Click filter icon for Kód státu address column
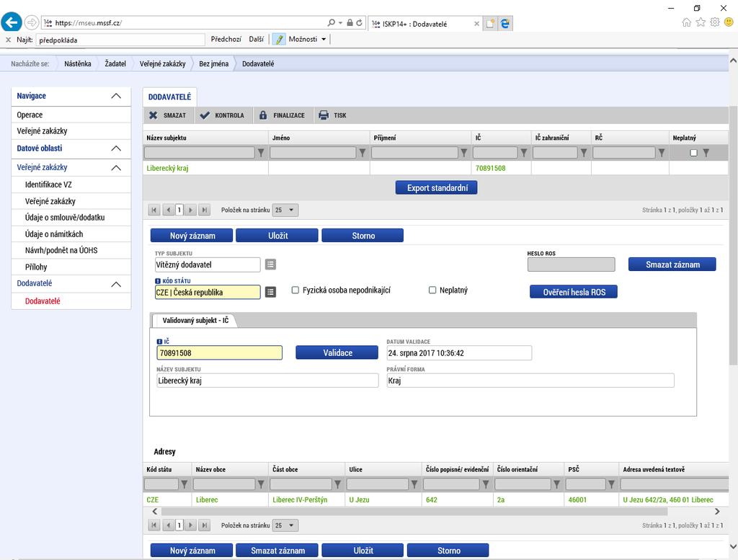The height and width of the screenshot is (560, 738). (184, 484)
